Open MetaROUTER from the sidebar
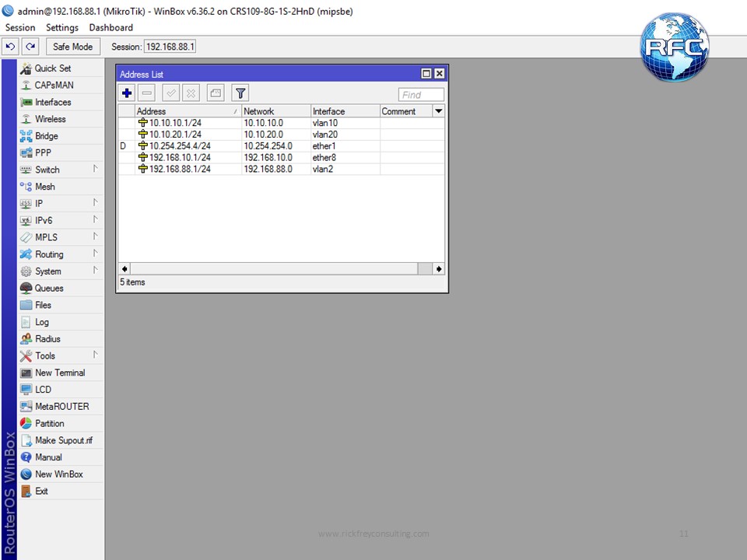Image resolution: width=747 pixels, height=560 pixels. pos(61,407)
